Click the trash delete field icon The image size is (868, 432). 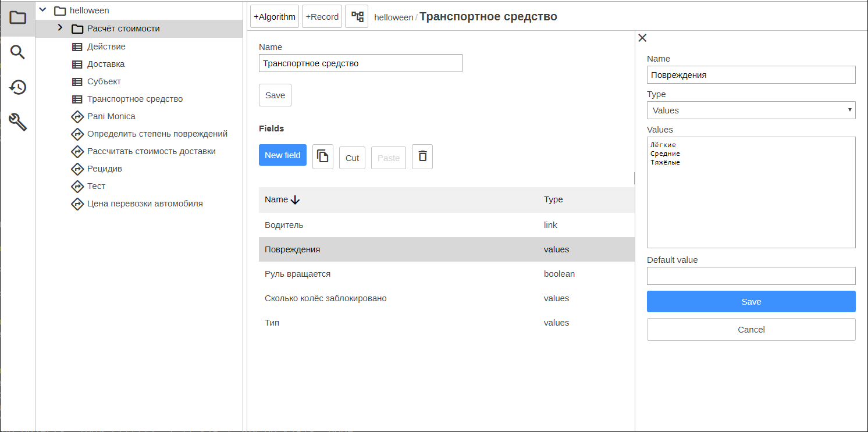pyautogui.click(x=422, y=157)
